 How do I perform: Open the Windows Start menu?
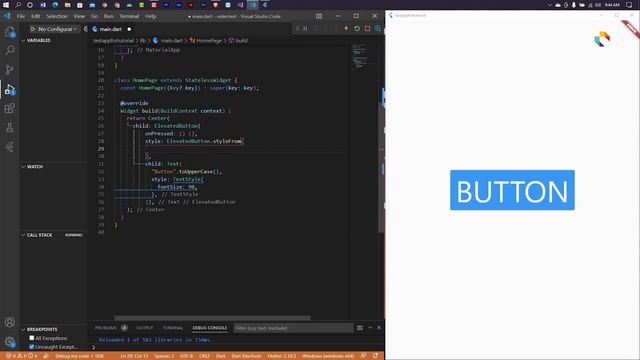[6, 5]
